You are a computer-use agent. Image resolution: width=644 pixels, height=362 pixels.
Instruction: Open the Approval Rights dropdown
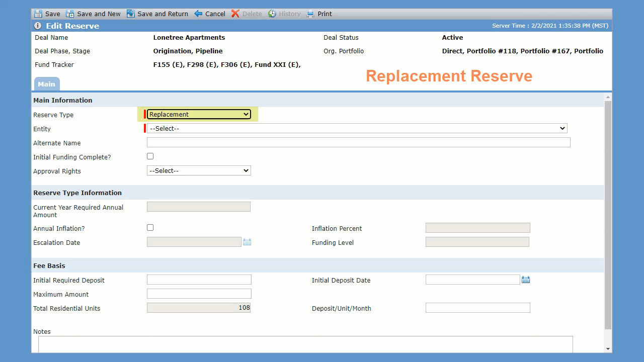[199, 170]
